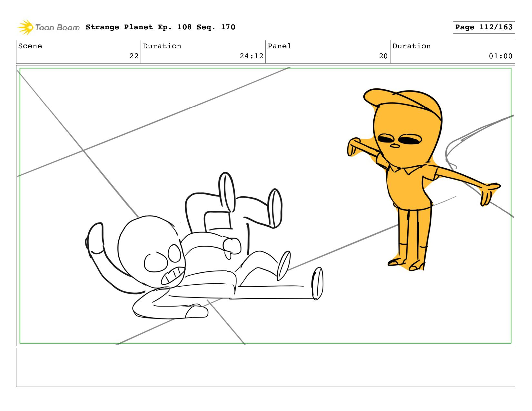Click the scene duration value '24:12'
Screen dimensions: 532x411
click(x=251, y=56)
